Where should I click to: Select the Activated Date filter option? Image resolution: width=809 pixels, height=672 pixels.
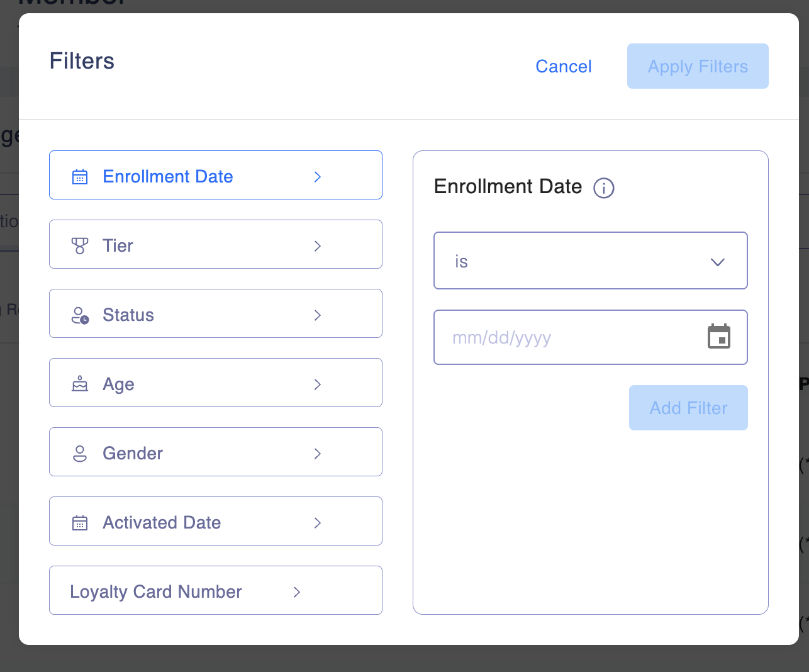tap(216, 521)
